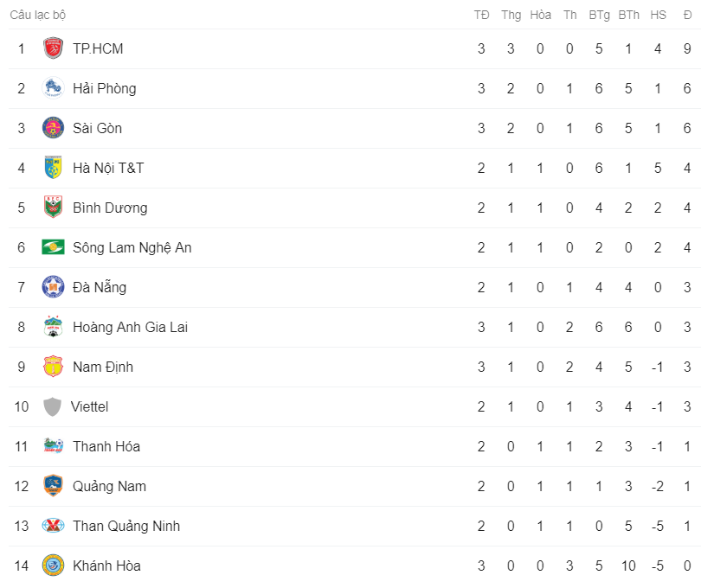
Task: Select the Than Quảng Ninh team name
Action: (126, 526)
